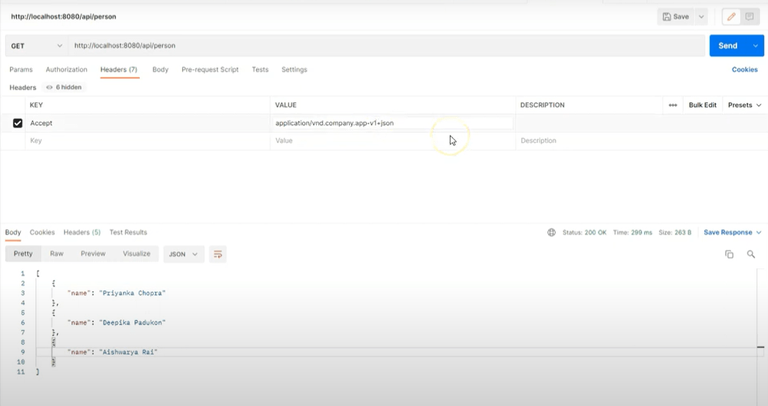Open the request Body tab
768x406 pixels.
160,70
